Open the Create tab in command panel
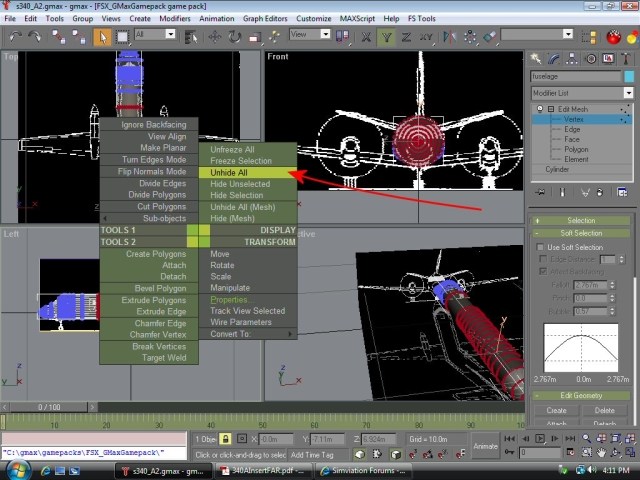 tap(537, 59)
